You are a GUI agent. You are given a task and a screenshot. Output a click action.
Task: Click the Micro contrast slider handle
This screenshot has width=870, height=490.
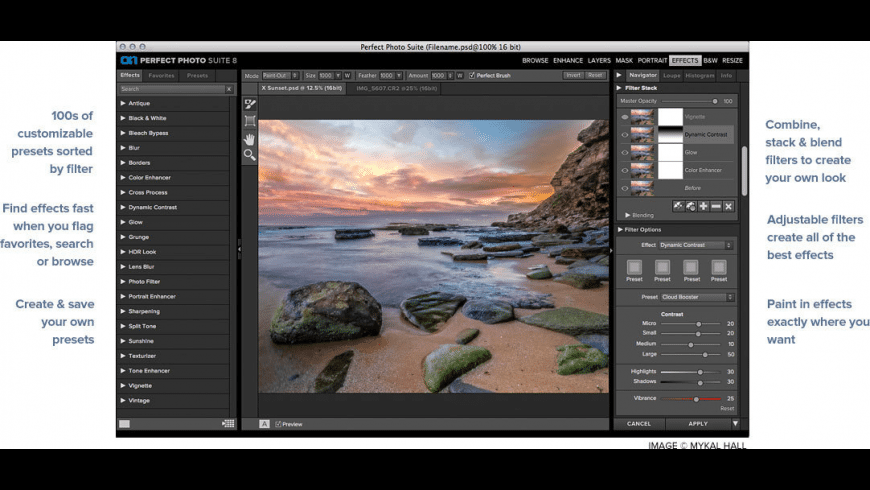coord(699,324)
